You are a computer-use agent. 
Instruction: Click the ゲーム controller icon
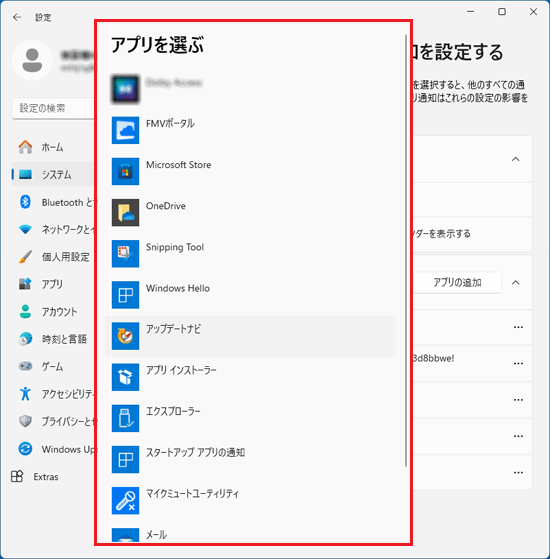click(25, 366)
